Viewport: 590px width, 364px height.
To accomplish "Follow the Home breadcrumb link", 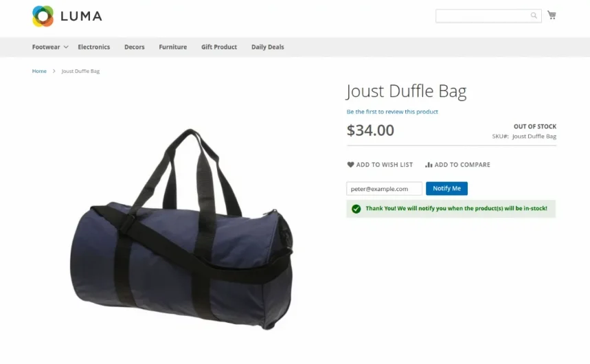I will [39, 71].
